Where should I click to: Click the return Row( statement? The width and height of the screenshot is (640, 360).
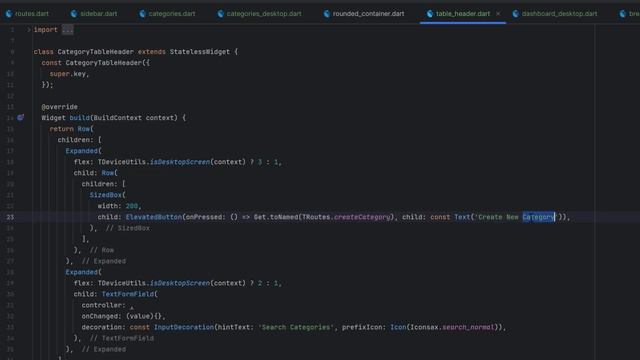point(71,129)
